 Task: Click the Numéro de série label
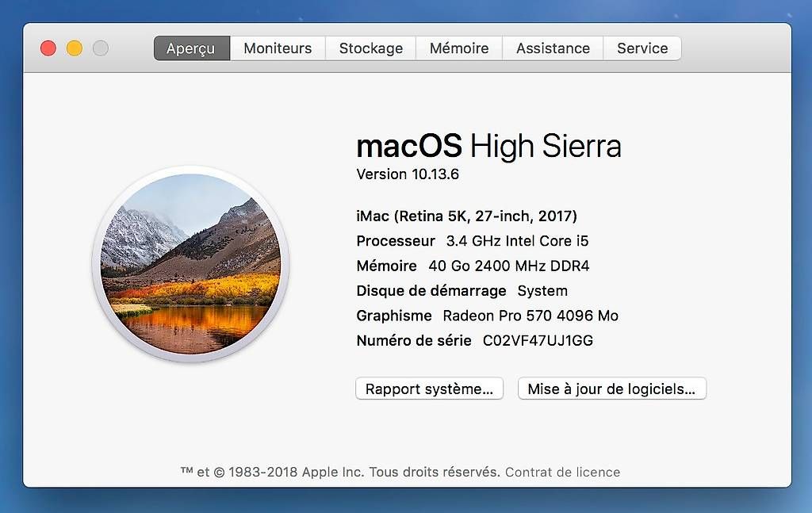[414, 341]
